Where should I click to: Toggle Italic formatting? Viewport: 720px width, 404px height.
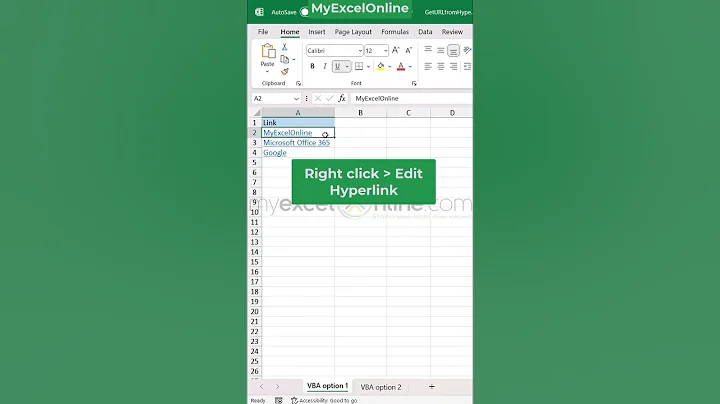point(325,66)
